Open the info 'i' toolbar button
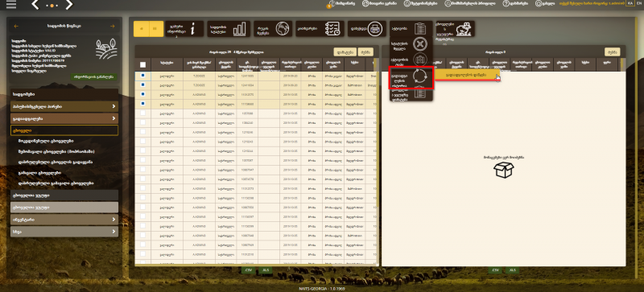 coord(185,29)
